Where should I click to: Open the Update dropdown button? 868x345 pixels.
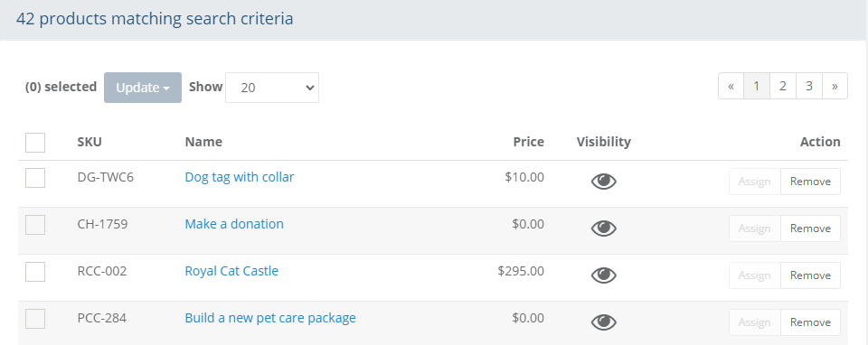(x=143, y=88)
